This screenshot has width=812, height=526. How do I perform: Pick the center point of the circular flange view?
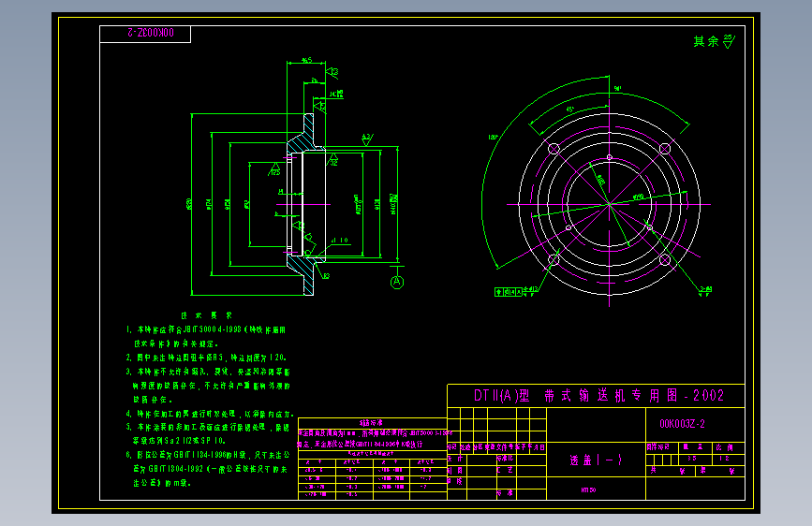[x=610, y=204]
